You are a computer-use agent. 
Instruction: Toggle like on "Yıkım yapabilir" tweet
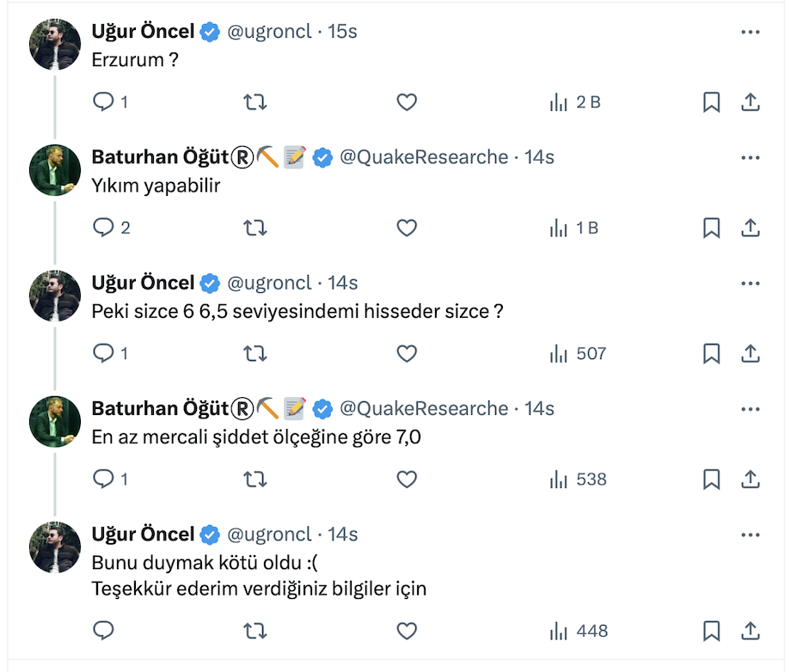pyautogui.click(x=407, y=228)
